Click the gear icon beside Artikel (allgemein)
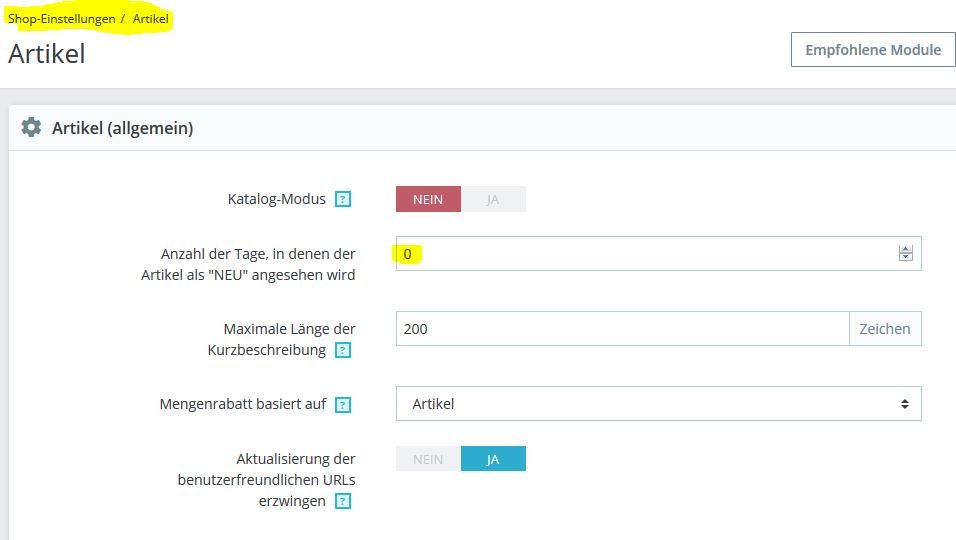The image size is (956, 540). click(31, 128)
